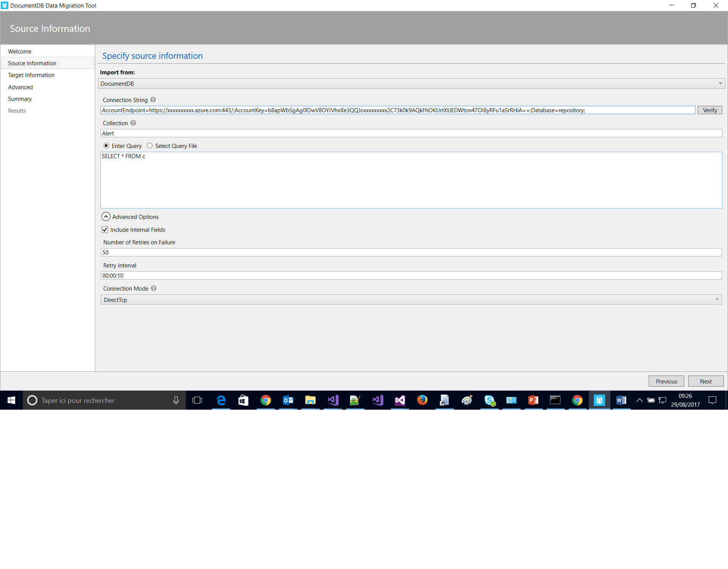Open PowerPoint from the taskbar
Screen dimensions: 728x569
click(x=533, y=400)
